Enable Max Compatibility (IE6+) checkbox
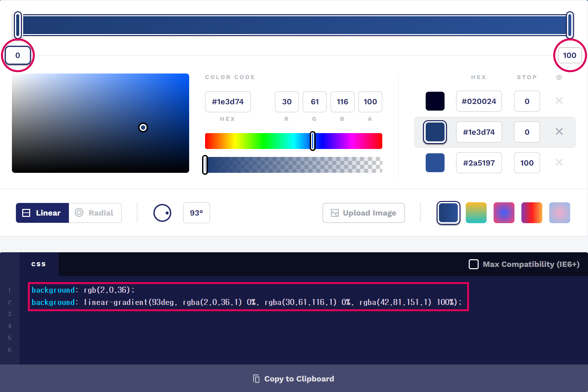588x392 pixels. [474, 264]
